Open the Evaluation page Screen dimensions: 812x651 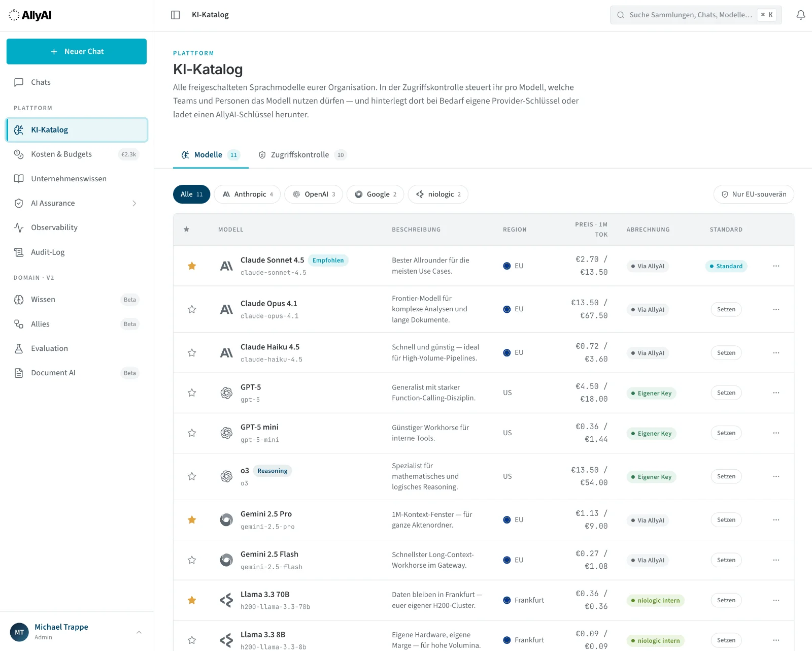point(77,348)
